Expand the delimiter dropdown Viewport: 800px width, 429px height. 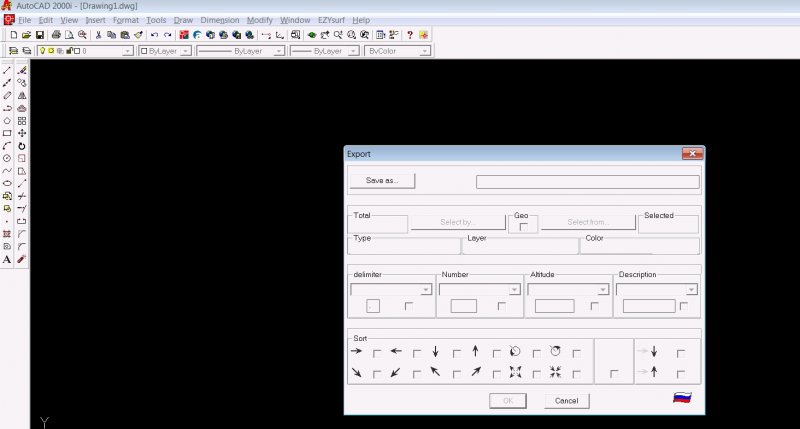click(426, 289)
